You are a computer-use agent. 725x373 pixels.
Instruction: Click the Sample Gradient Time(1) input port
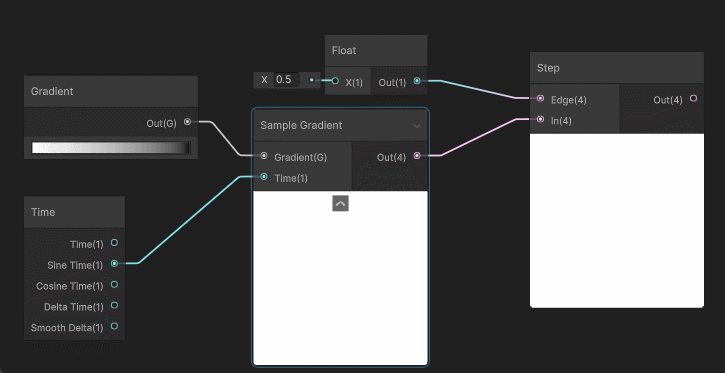pos(264,177)
